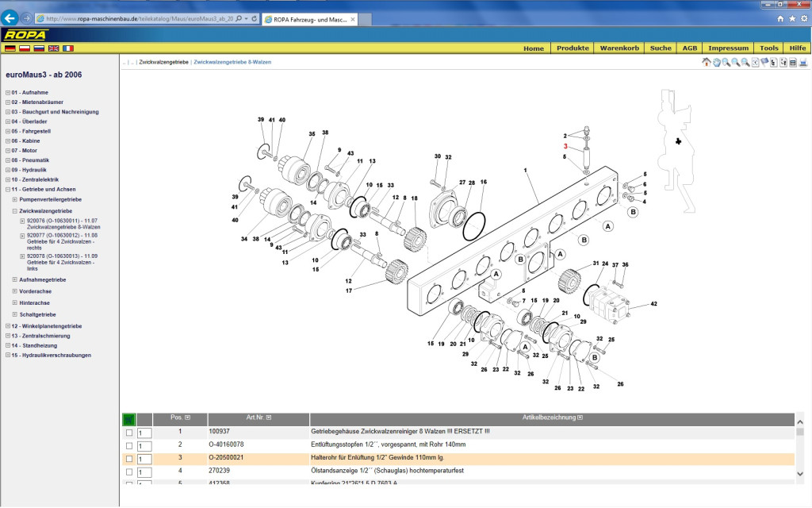Click the ROPA logo
Viewport: 812px width, 508px height.
click(x=25, y=35)
